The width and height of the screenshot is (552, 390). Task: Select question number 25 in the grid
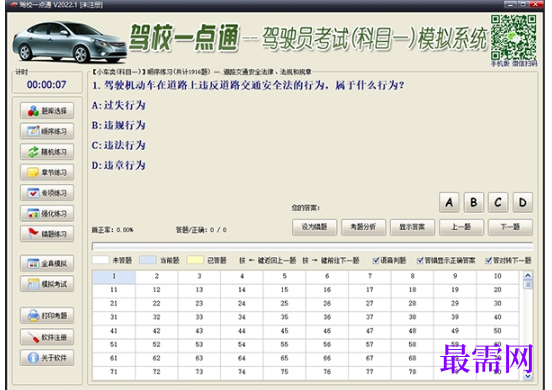284,303
